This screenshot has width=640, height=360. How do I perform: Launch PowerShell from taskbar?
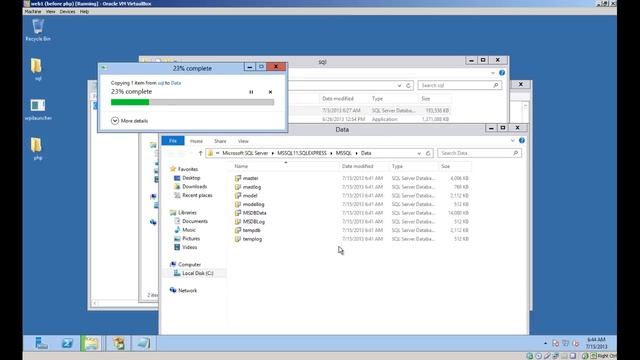[x=67, y=343]
